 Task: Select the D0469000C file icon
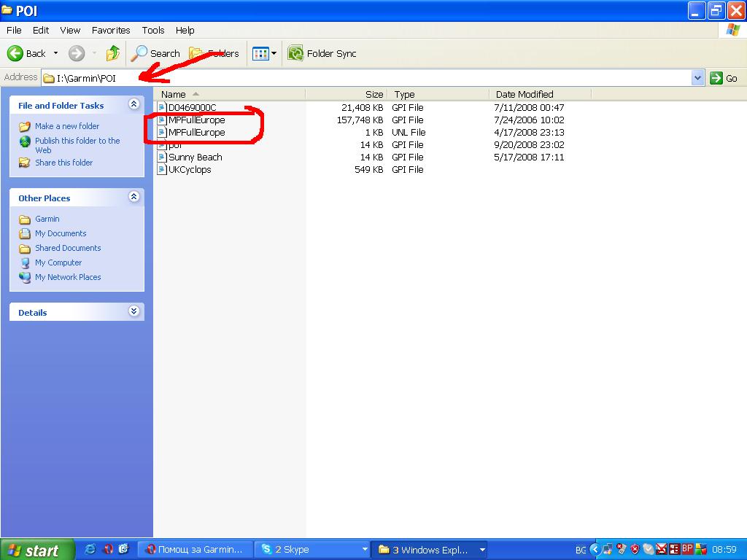coord(163,108)
